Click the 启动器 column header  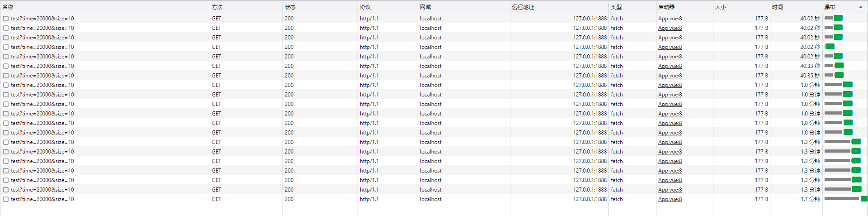[666, 7]
